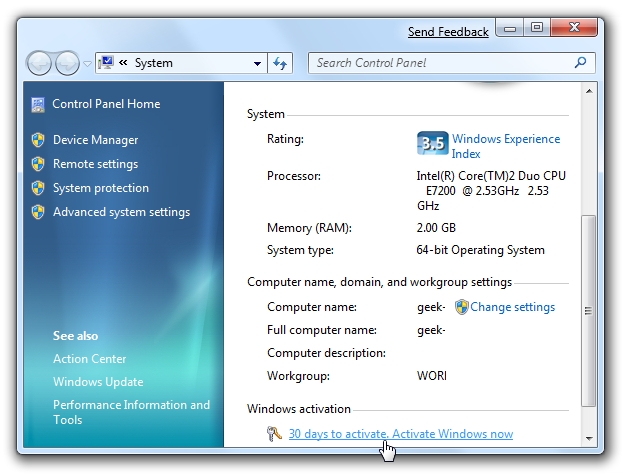623x476 pixels.
Task: Click the shield icon beside System protection
Action: tap(38, 188)
